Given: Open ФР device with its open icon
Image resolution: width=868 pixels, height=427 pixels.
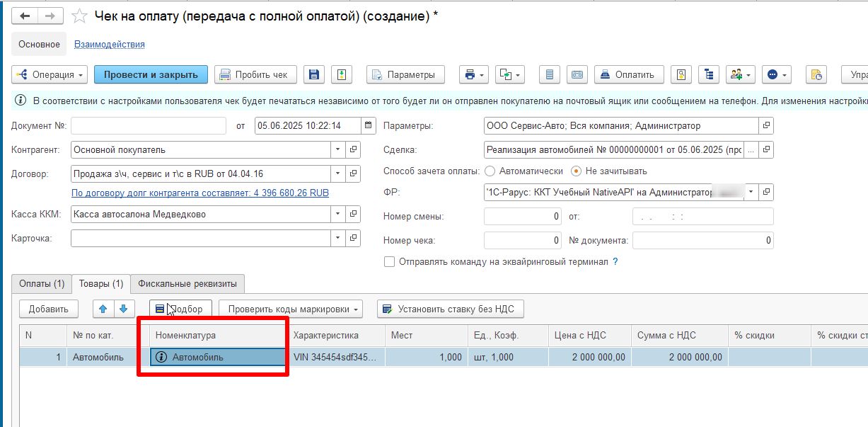Looking at the screenshot, I should click(x=766, y=192).
